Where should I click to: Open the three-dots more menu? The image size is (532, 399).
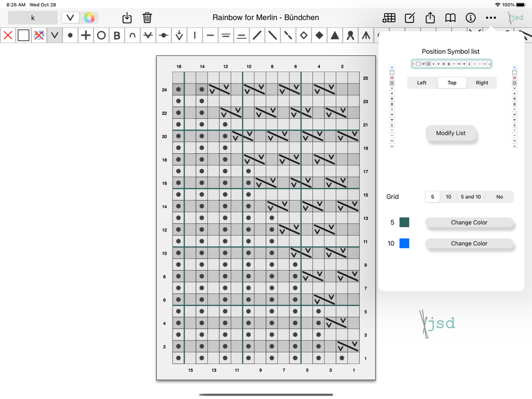point(491,18)
